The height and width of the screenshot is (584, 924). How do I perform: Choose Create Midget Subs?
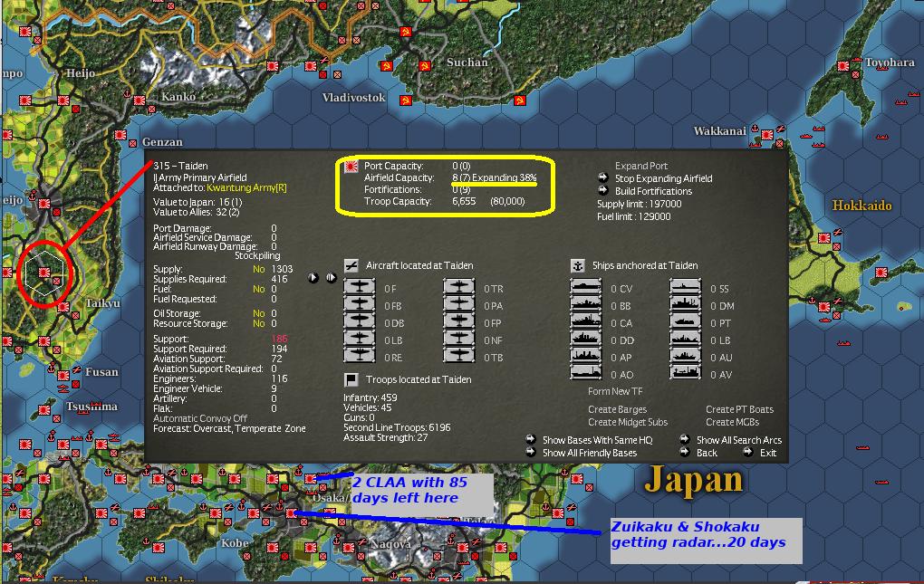point(628,422)
